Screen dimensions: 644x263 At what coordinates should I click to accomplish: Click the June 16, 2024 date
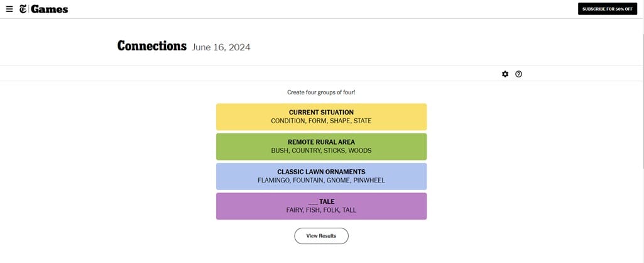[x=221, y=47]
